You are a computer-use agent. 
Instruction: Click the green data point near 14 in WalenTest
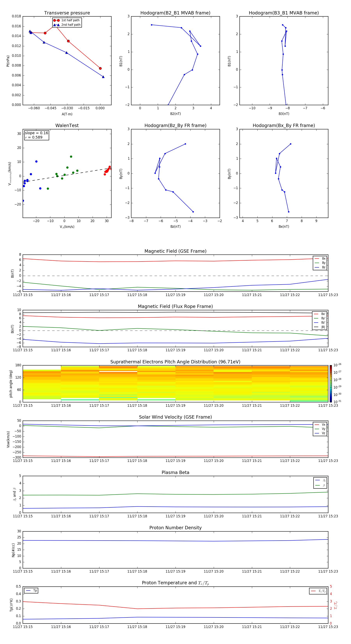click(x=71, y=157)
